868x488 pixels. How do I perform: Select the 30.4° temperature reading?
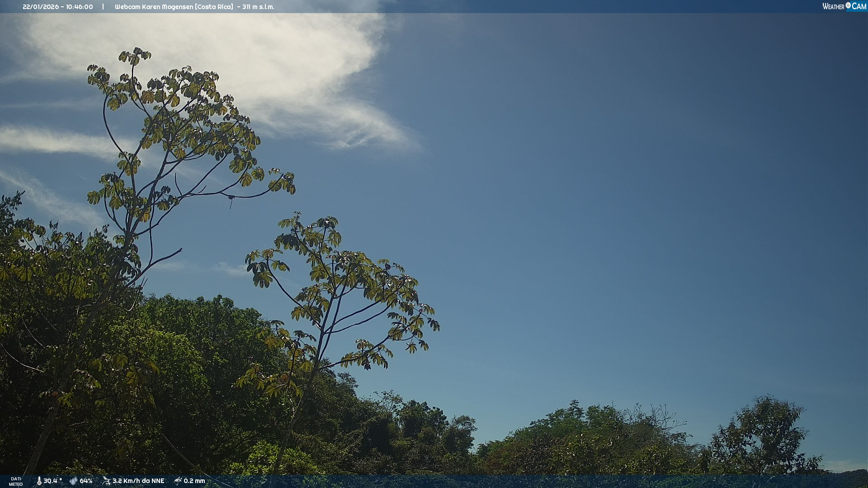pyautogui.click(x=52, y=481)
